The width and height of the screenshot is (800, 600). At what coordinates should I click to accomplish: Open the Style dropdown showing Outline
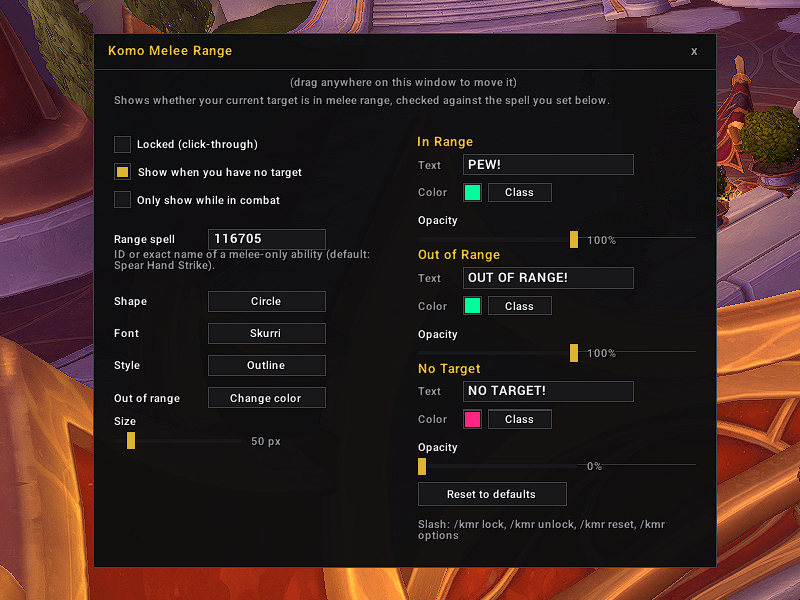click(267, 365)
